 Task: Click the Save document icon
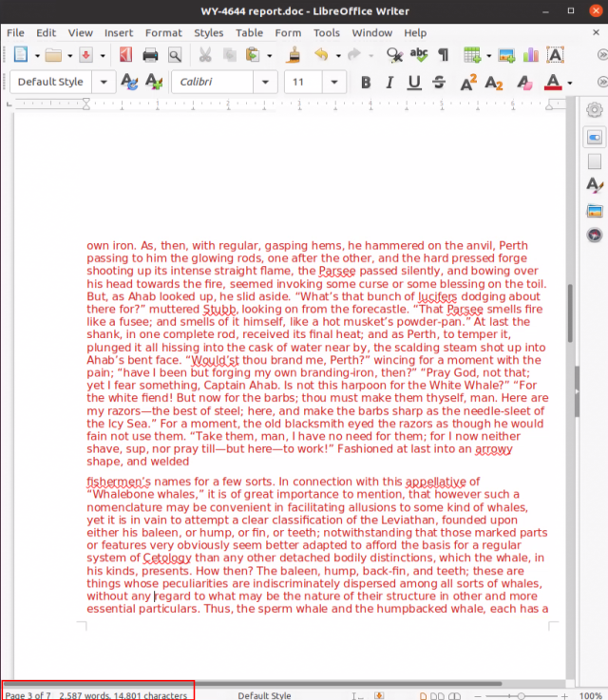coord(86,55)
